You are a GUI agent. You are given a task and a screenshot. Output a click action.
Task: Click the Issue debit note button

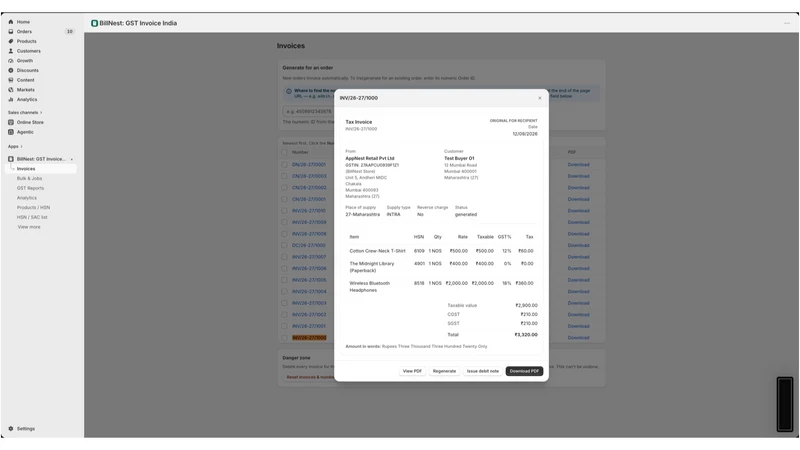483,371
